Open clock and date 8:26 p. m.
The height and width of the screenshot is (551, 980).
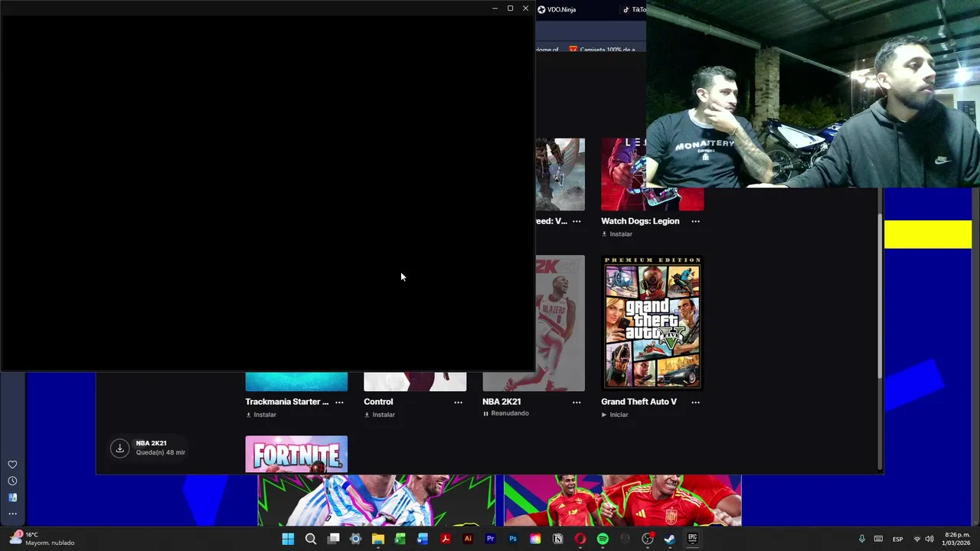(957, 539)
